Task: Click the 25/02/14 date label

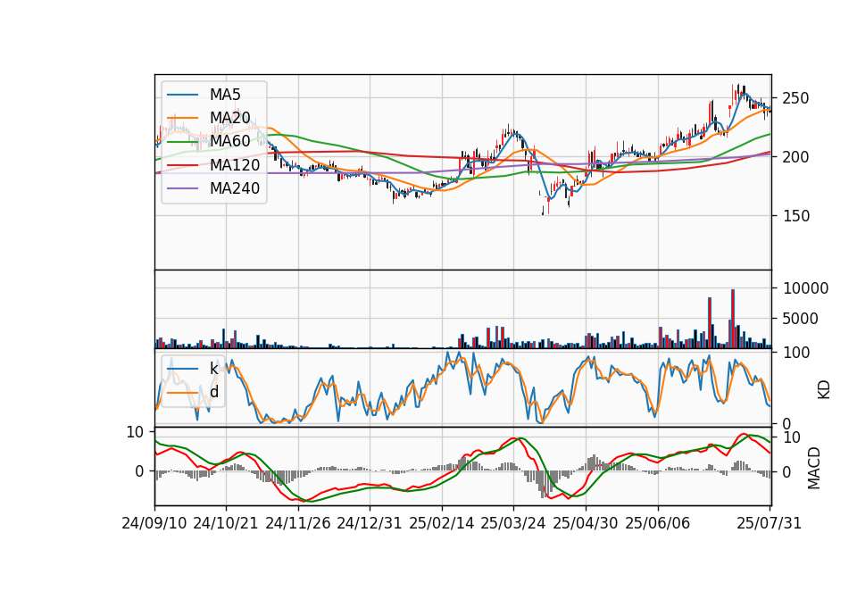Action: point(442,523)
